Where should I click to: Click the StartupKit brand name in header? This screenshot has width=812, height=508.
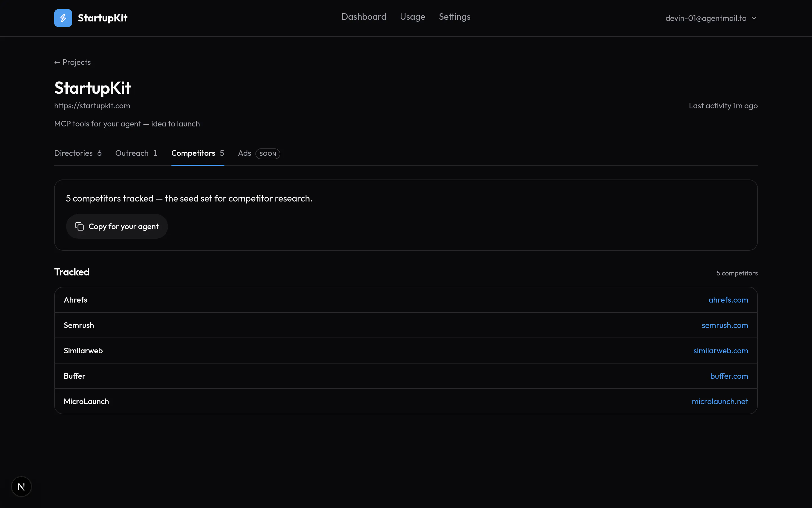point(103,18)
